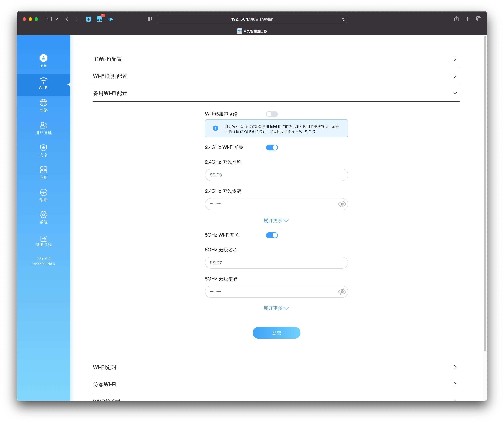Click the 主Wi-Fi配置 heading
Image resolution: width=504 pixels, height=423 pixels.
pos(107,59)
